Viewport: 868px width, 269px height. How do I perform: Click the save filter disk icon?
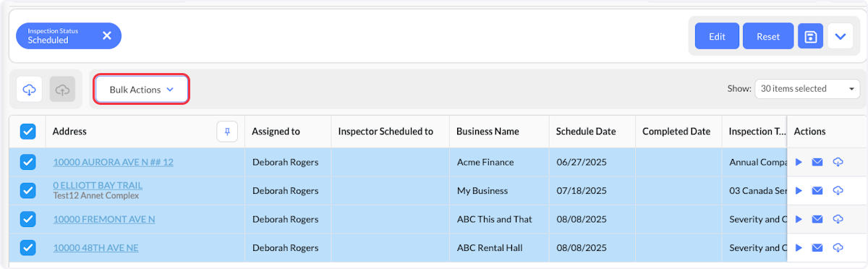click(811, 36)
